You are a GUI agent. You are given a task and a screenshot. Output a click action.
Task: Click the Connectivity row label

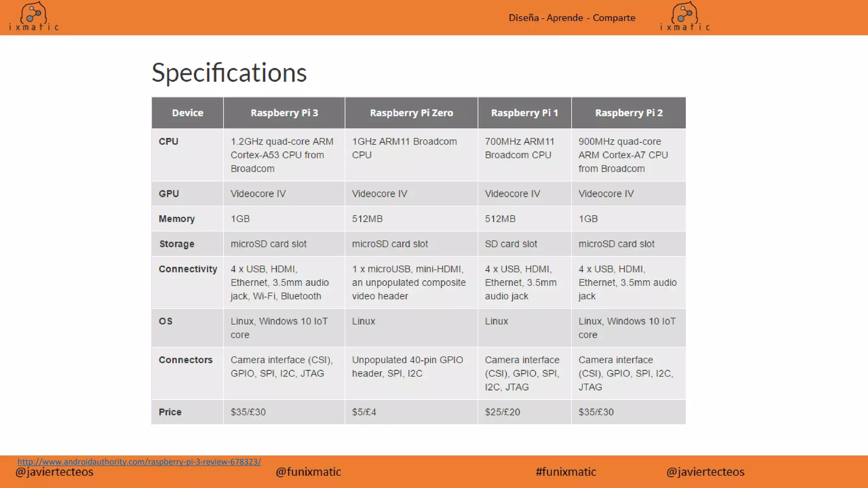point(188,269)
